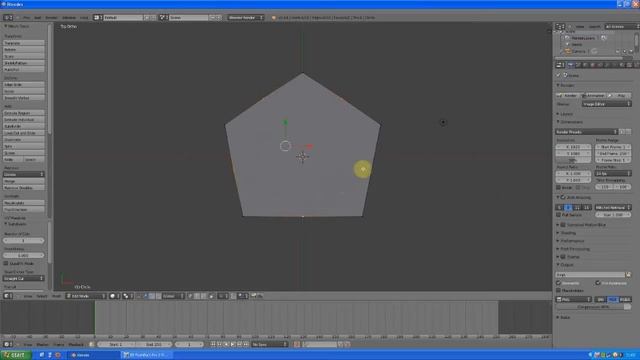The height and width of the screenshot is (360, 640).
Task: Expand the Shading panel
Action: point(567,233)
